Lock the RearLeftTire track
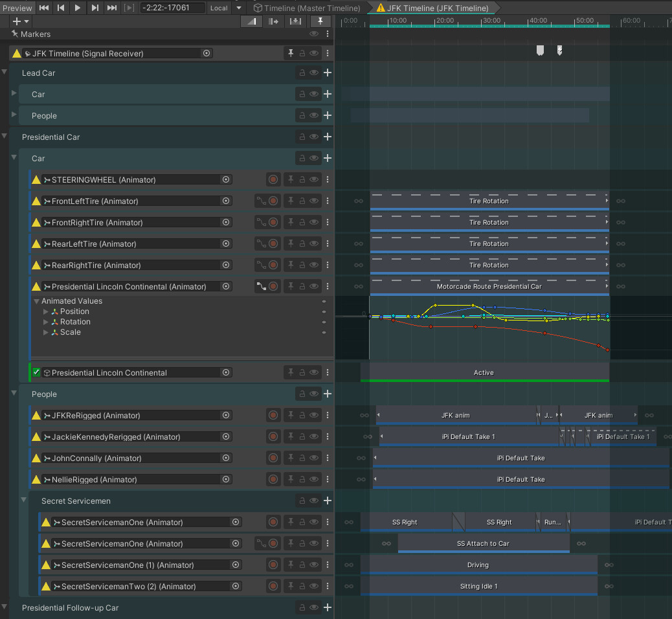672x619 pixels. click(302, 243)
